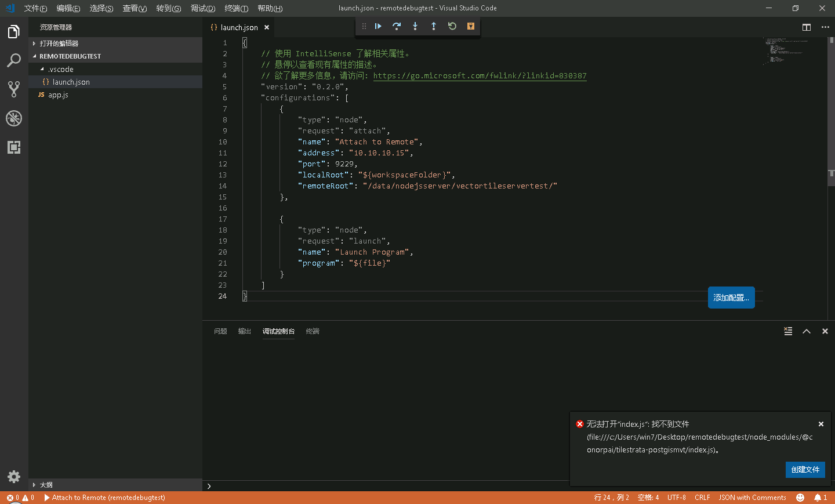Expand the 打开的编辑器 section

(115, 43)
